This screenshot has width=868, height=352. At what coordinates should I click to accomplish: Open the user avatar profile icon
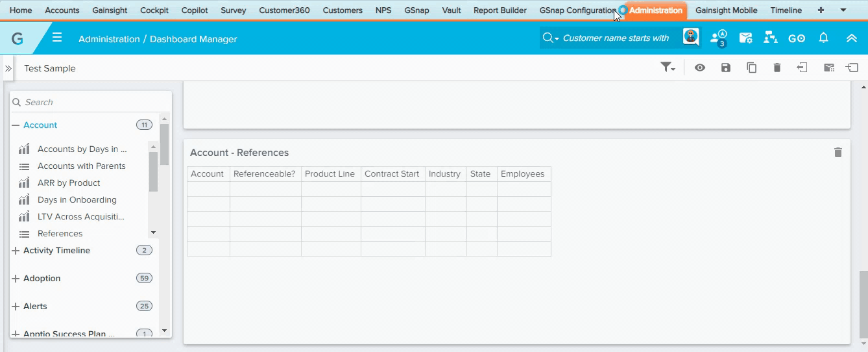[692, 37]
